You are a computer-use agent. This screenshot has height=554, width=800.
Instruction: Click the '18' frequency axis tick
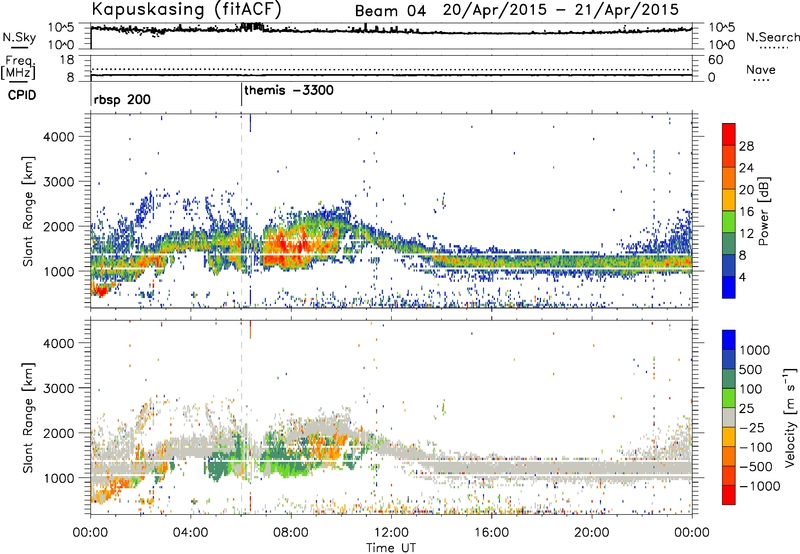click(x=67, y=60)
